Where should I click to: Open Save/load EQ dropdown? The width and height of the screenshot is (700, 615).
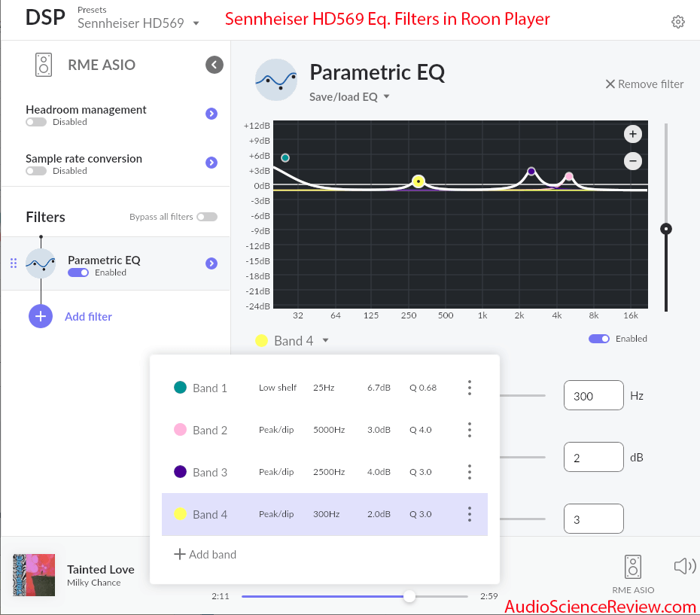pyautogui.click(x=349, y=97)
